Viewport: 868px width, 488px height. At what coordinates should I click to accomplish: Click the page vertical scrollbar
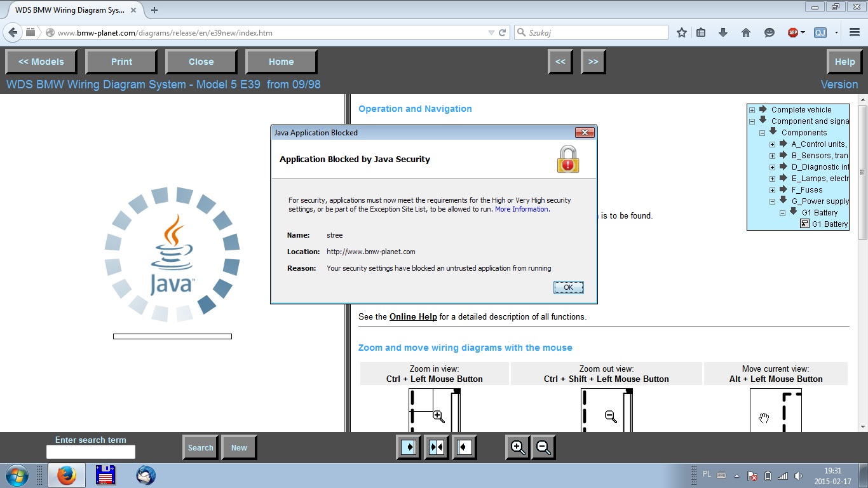coord(862,264)
